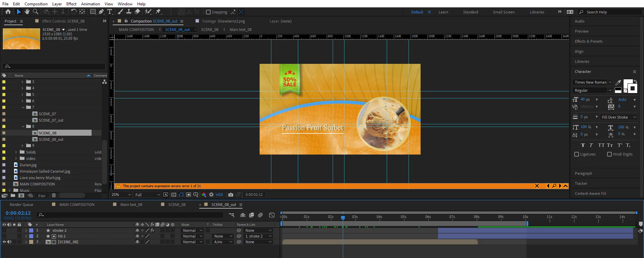Click the eyedropper in Character panel
Image resolution: width=644 pixels, height=258 pixels.
coord(618,82)
